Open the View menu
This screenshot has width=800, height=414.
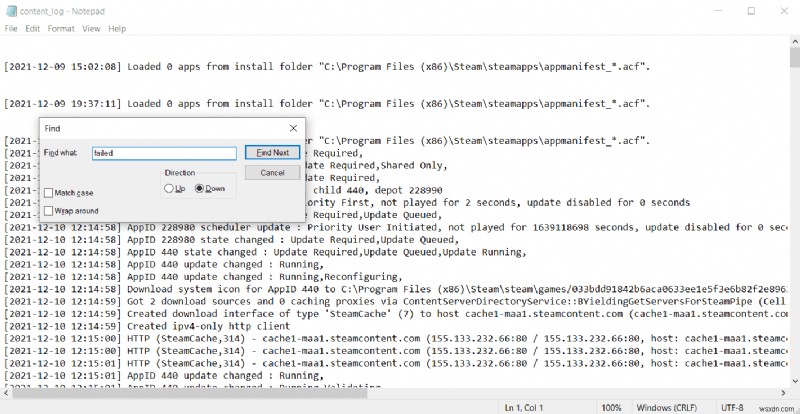pos(91,29)
